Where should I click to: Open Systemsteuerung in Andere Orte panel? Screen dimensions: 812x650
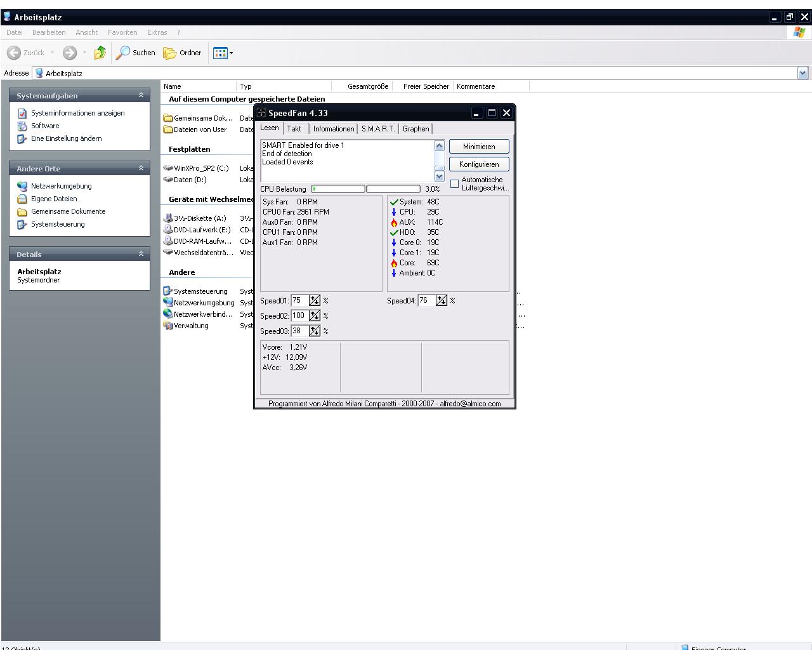tap(58, 224)
